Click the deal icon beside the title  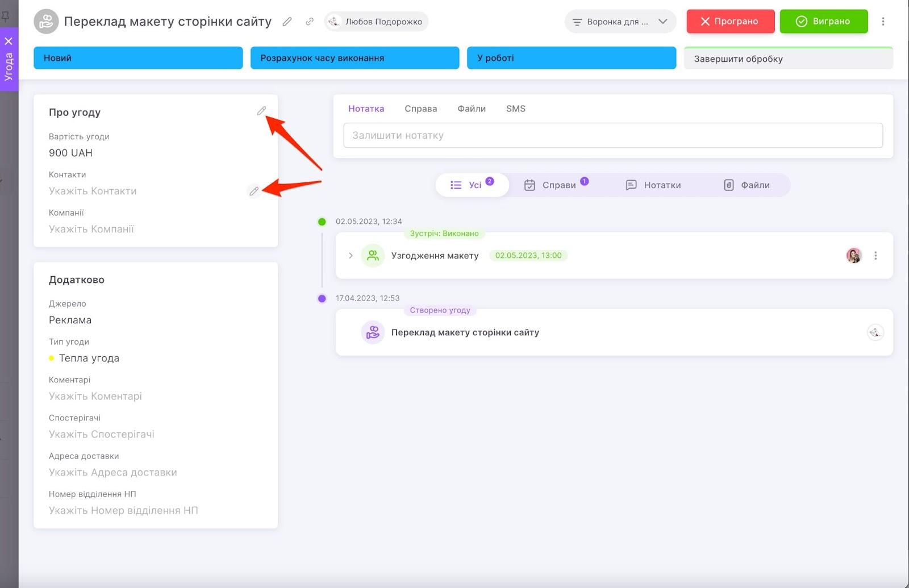[x=46, y=22]
